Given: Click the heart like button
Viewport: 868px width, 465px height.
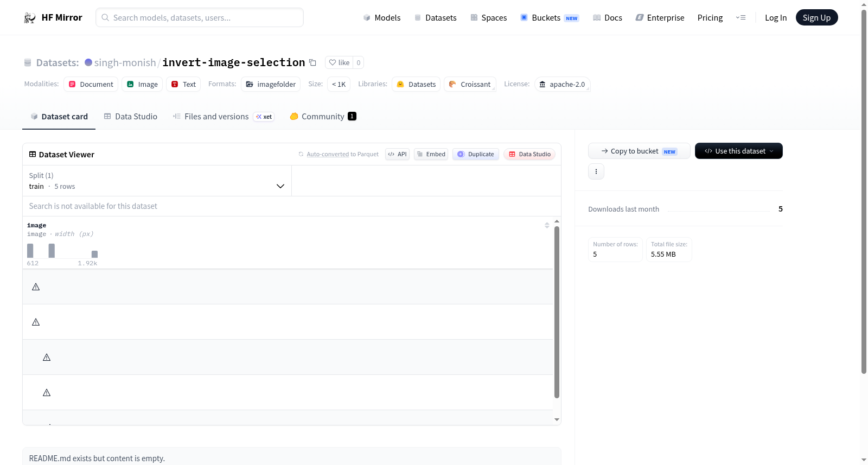Looking at the screenshot, I should [x=339, y=62].
